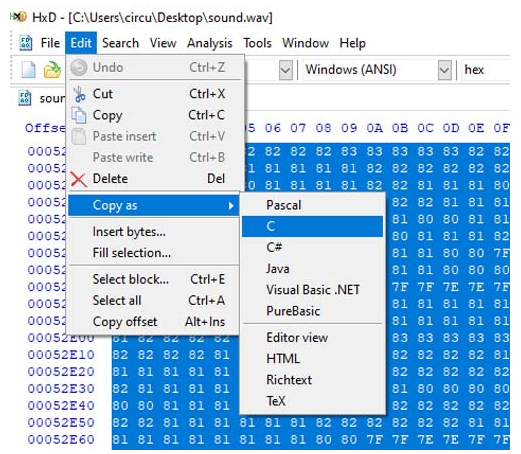Viewport: 521px width, 454px height.
Task: Click offset row 00052E20
Action: pos(61,372)
